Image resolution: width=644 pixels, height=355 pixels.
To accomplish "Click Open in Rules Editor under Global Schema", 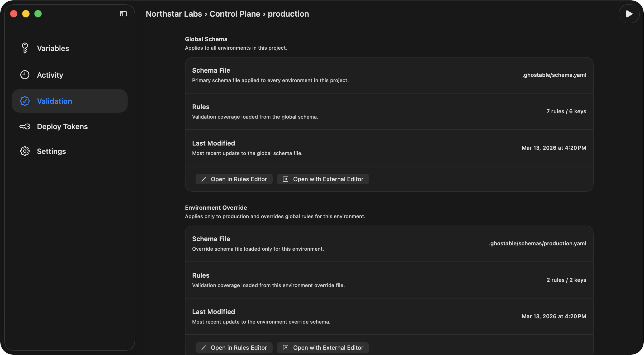I will [234, 179].
